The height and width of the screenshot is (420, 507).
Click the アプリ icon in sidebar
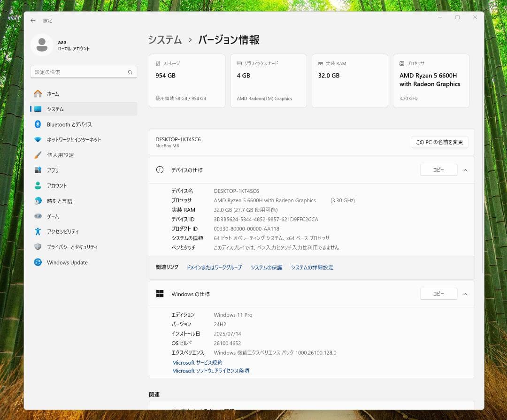coord(38,170)
